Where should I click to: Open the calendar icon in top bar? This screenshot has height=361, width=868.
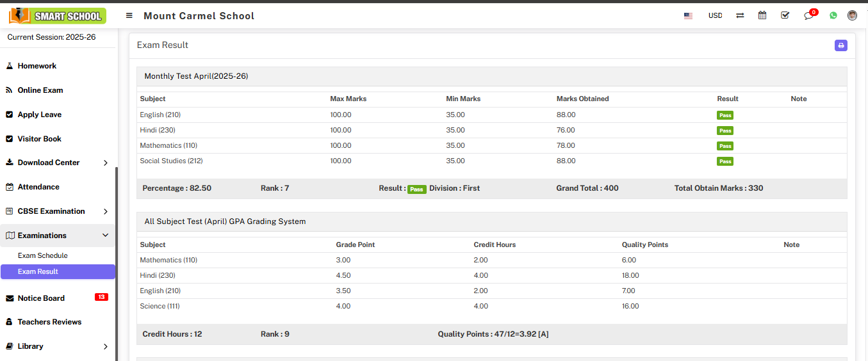click(x=762, y=15)
